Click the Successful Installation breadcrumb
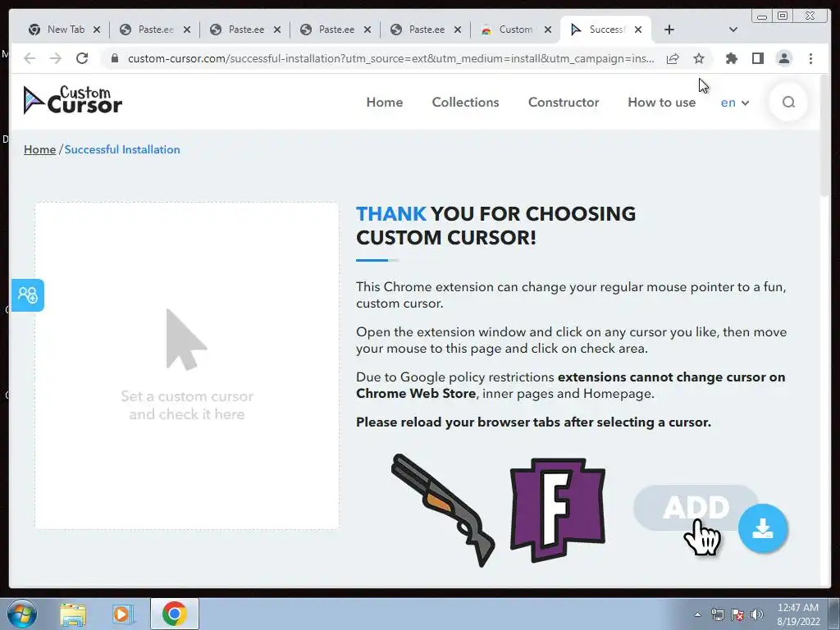 [122, 149]
